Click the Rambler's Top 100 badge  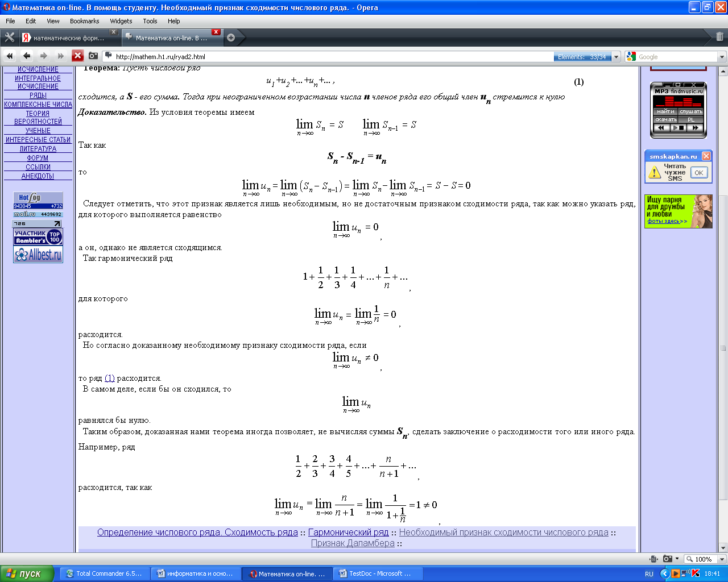[38, 236]
